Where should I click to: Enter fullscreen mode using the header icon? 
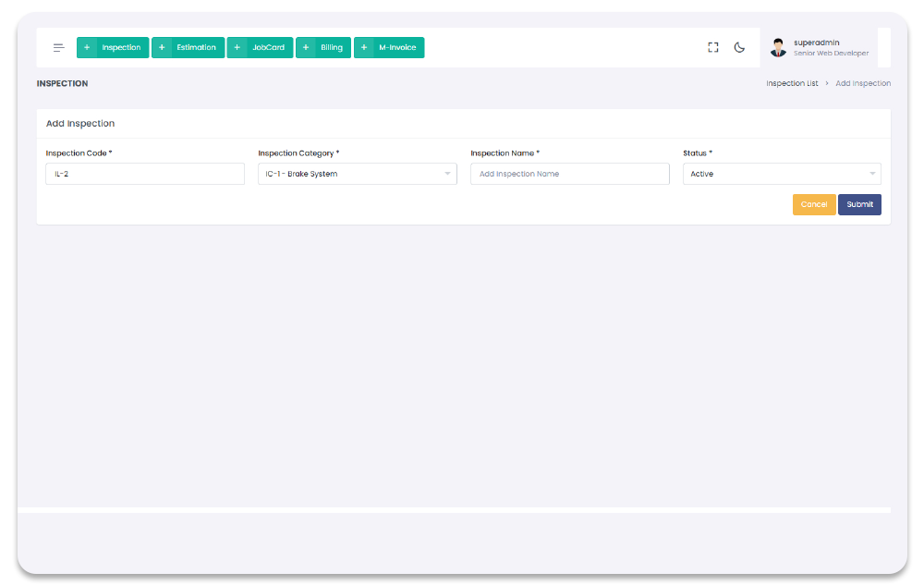click(x=713, y=48)
